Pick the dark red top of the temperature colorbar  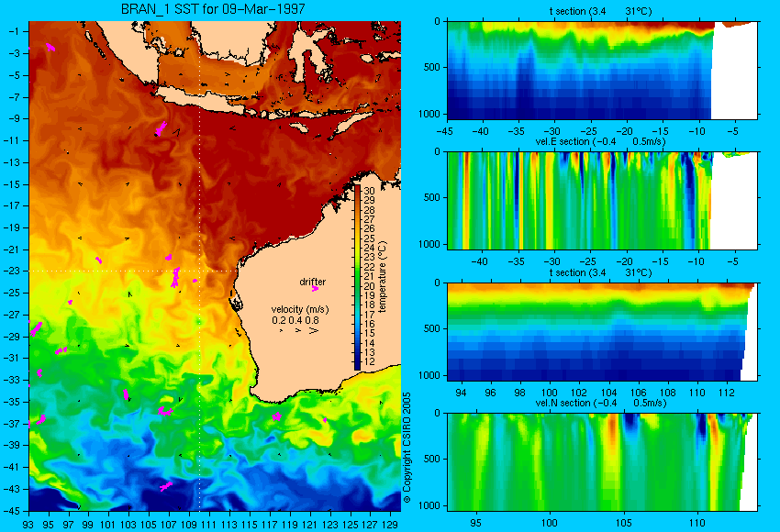[357, 190]
